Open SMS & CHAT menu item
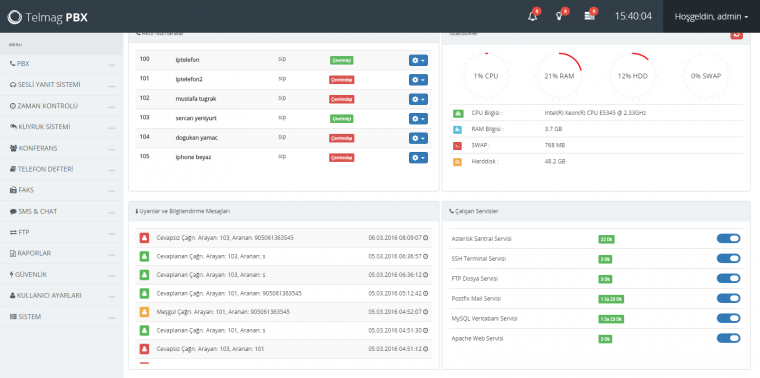The image size is (760, 378). click(62, 211)
